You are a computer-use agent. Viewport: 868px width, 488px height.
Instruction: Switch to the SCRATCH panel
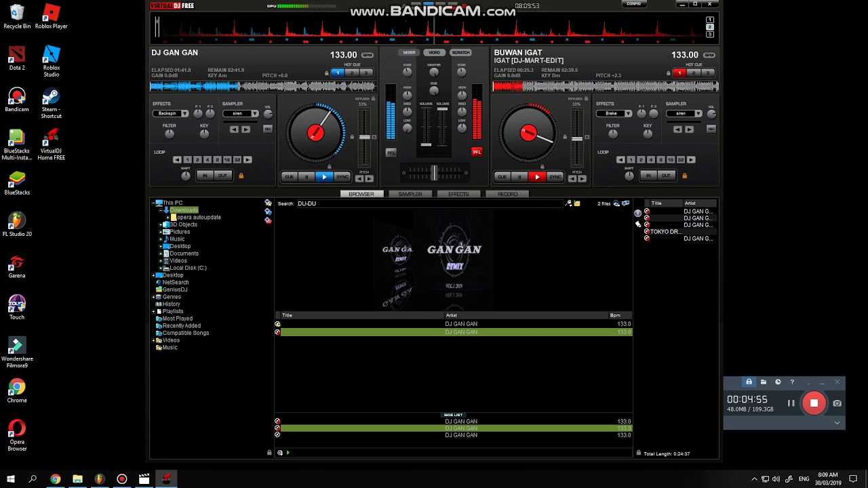(x=460, y=52)
